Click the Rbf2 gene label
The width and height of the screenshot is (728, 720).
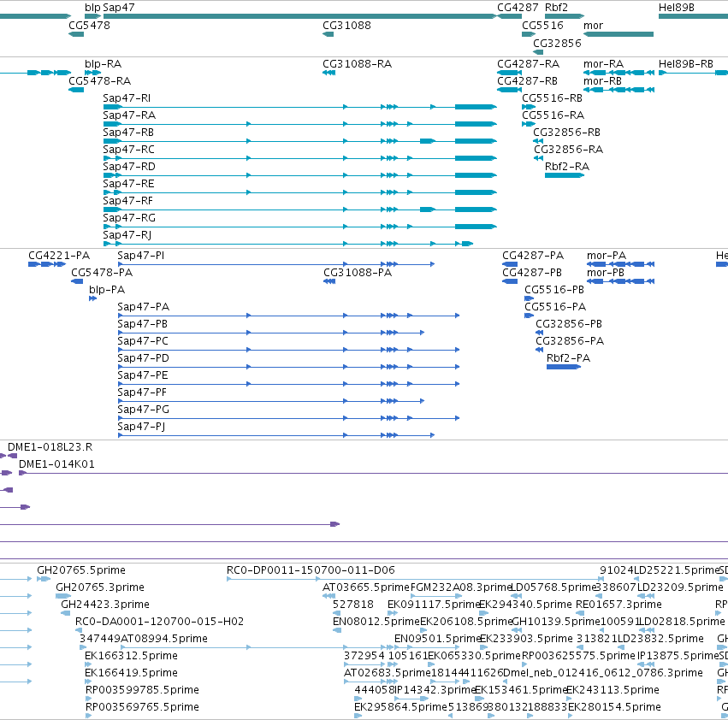pyautogui.click(x=556, y=8)
